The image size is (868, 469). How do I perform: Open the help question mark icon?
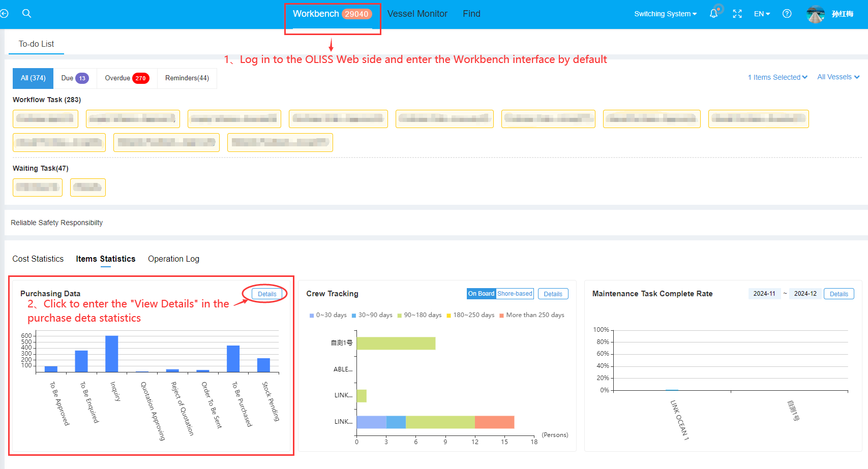[x=787, y=14]
